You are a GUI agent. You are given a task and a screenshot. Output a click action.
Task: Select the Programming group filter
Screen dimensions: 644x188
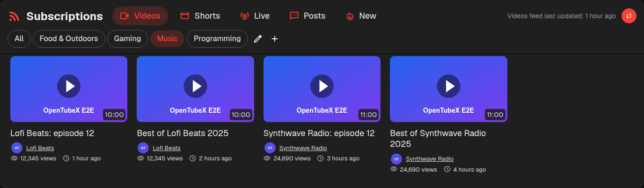coord(217,39)
